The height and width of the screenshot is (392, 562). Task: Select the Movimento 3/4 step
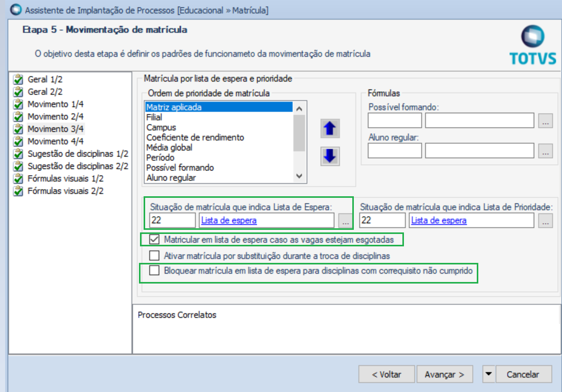(x=56, y=129)
